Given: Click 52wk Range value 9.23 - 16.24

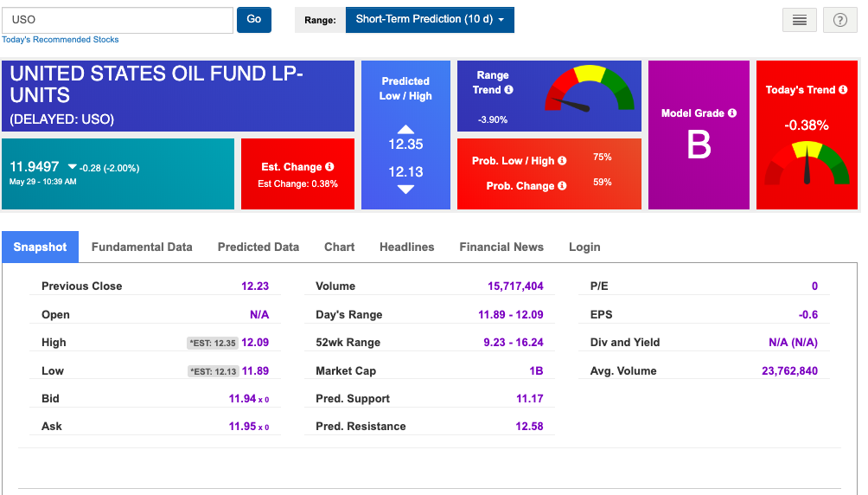Looking at the screenshot, I should tap(514, 343).
